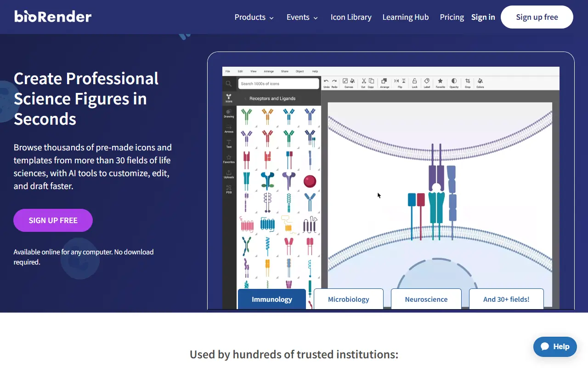588x368 pixels.
Task: Switch to the Microbiology tab
Action: click(348, 299)
